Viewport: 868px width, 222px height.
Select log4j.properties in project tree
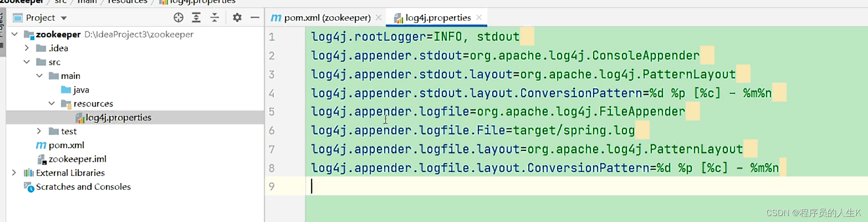118,117
